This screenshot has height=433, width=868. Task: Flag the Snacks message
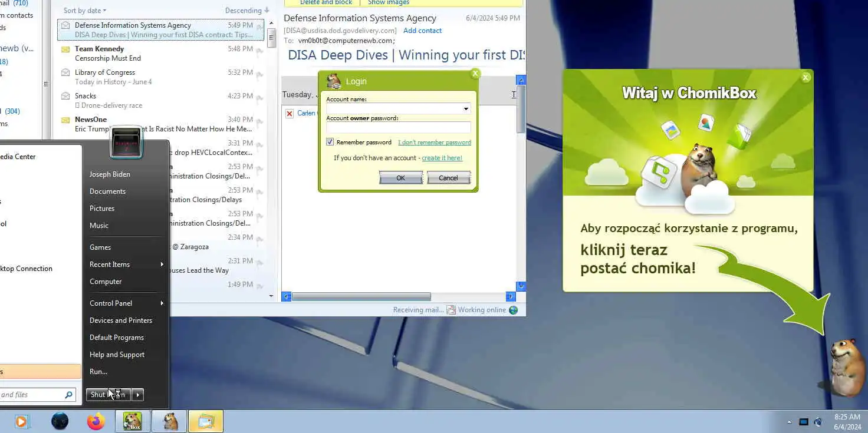point(259,98)
